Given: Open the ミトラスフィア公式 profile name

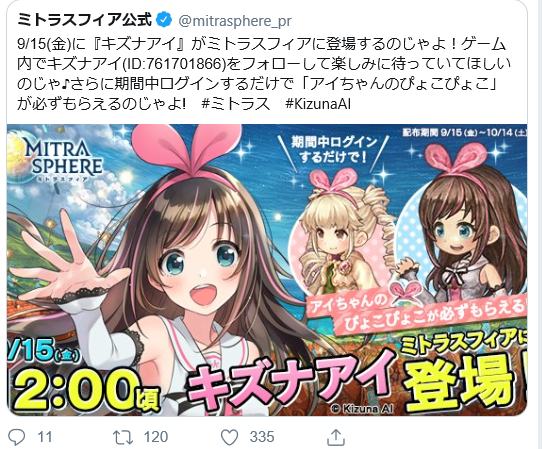Looking at the screenshot, I should click(84, 20).
